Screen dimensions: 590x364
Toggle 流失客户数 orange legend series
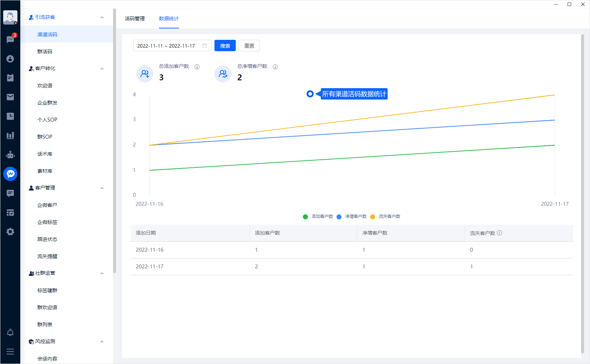tap(385, 216)
